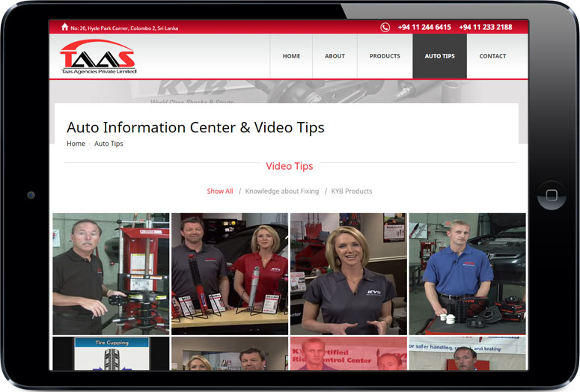Filter by Knowledge about Fixing
This screenshot has height=392, width=580.
coord(282,192)
